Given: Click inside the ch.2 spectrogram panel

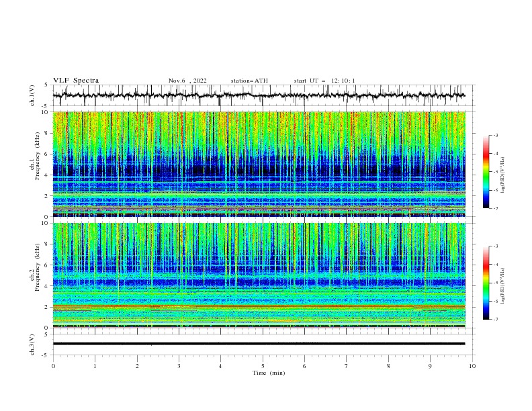Looking at the screenshot, I should 259,275.
